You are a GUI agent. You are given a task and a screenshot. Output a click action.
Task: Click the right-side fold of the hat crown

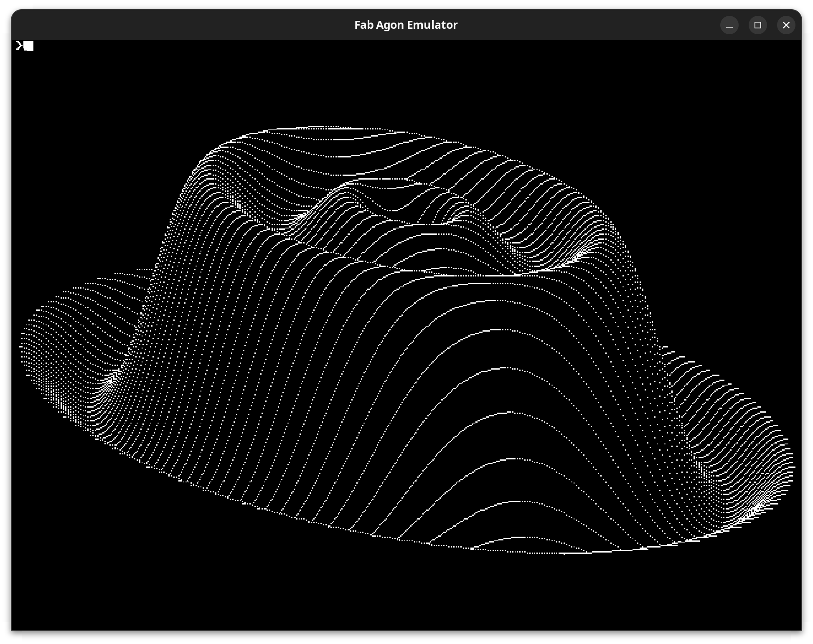(x=579, y=255)
